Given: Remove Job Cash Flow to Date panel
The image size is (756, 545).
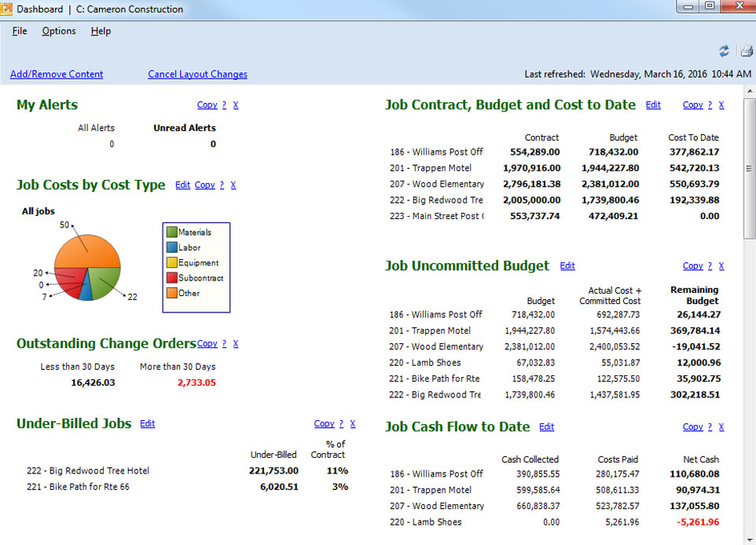Looking at the screenshot, I should pyautogui.click(x=721, y=426).
